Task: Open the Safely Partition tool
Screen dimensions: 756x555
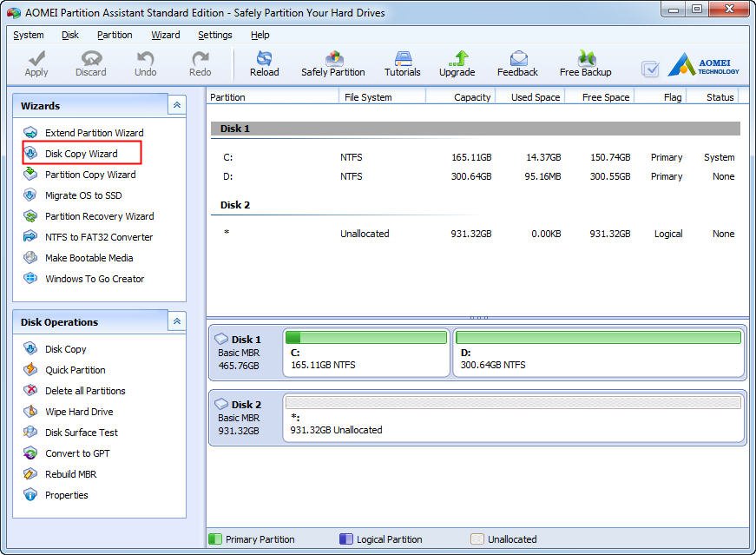Action: (x=332, y=63)
